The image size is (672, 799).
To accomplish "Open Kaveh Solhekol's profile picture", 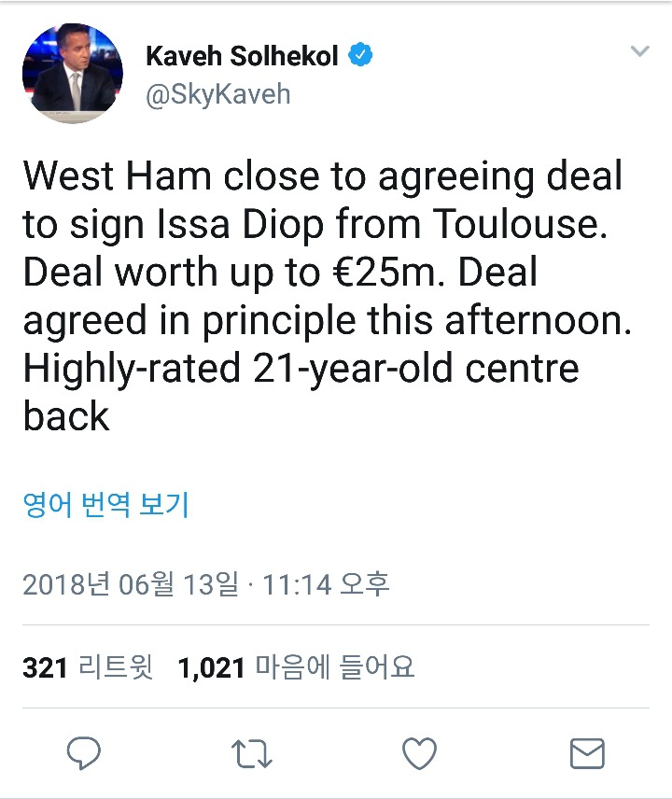I will click(x=73, y=74).
